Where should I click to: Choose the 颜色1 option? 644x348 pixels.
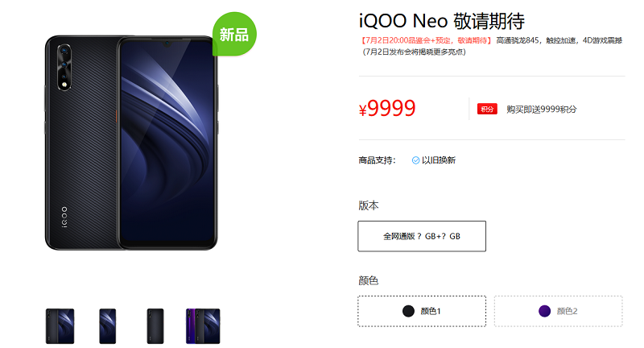click(422, 311)
